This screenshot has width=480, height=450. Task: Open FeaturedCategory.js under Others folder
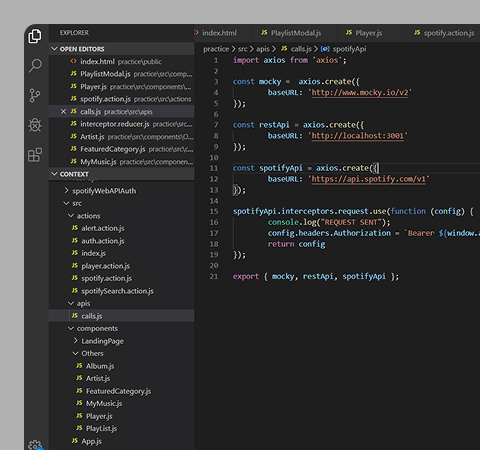pyautogui.click(x=118, y=391)
